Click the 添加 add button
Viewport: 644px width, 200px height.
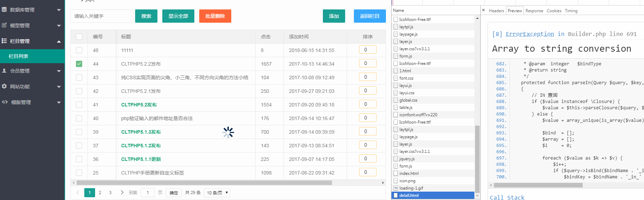(334, 16)
